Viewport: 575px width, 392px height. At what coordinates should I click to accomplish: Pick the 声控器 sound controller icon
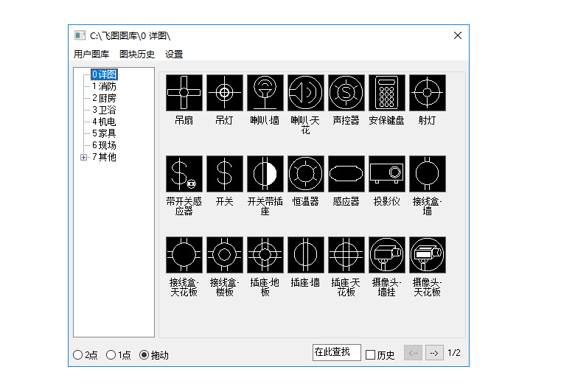point(346,93)
